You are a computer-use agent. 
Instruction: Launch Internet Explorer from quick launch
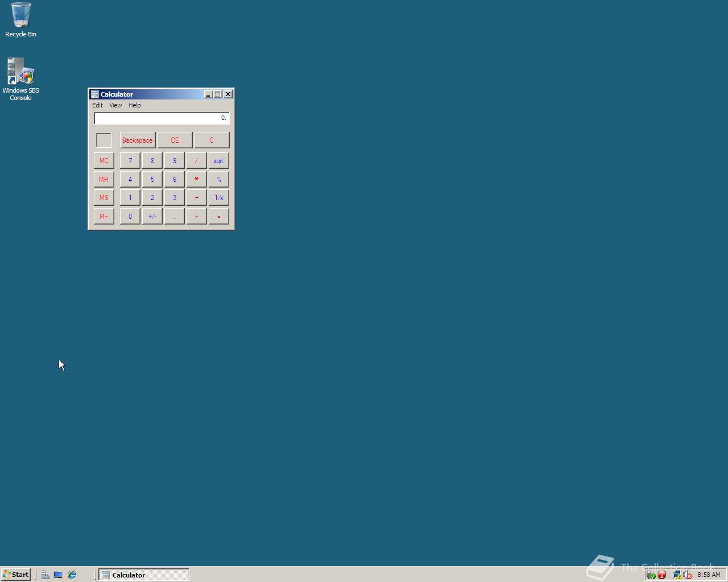point(72,575)
